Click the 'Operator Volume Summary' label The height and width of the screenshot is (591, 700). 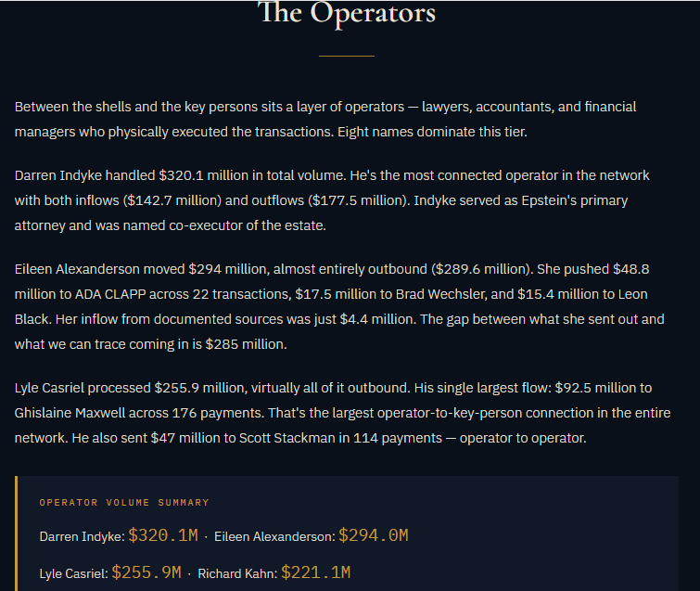point(124,503)
